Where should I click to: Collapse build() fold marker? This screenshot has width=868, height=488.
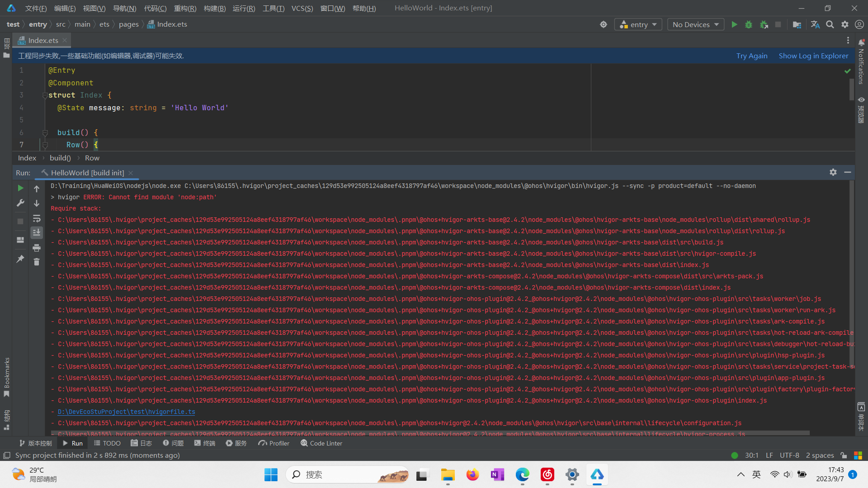tap(45, 133)
